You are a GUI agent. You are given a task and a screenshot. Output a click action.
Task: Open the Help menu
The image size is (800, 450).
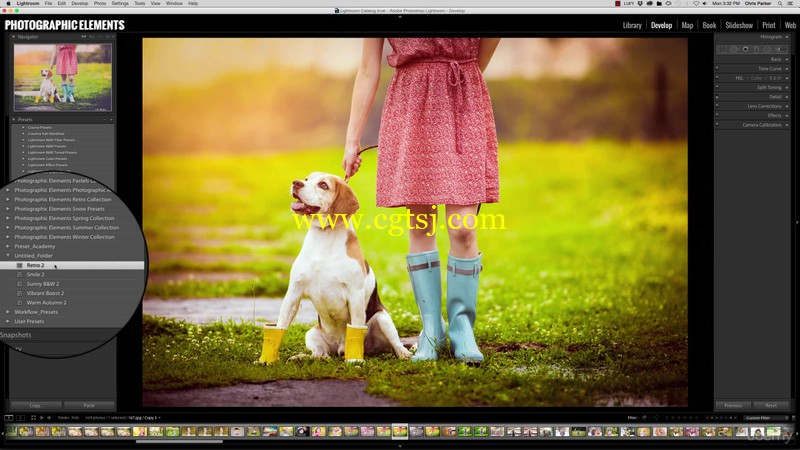coord(193,3)
